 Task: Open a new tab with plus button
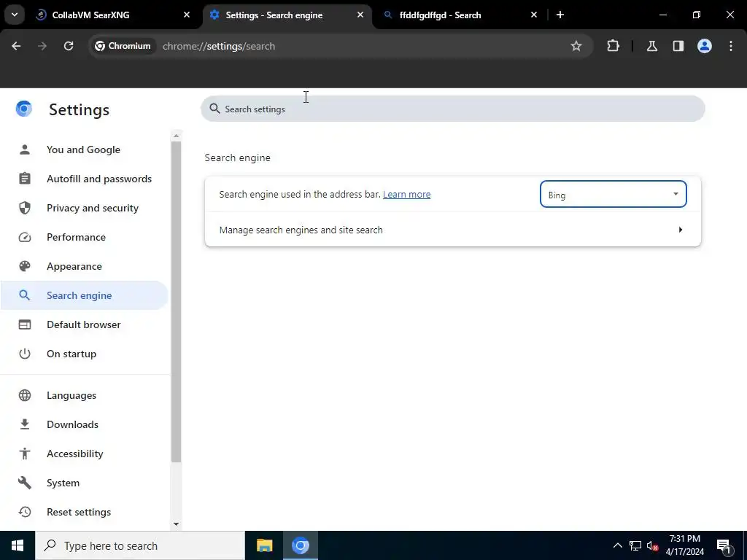560,15
